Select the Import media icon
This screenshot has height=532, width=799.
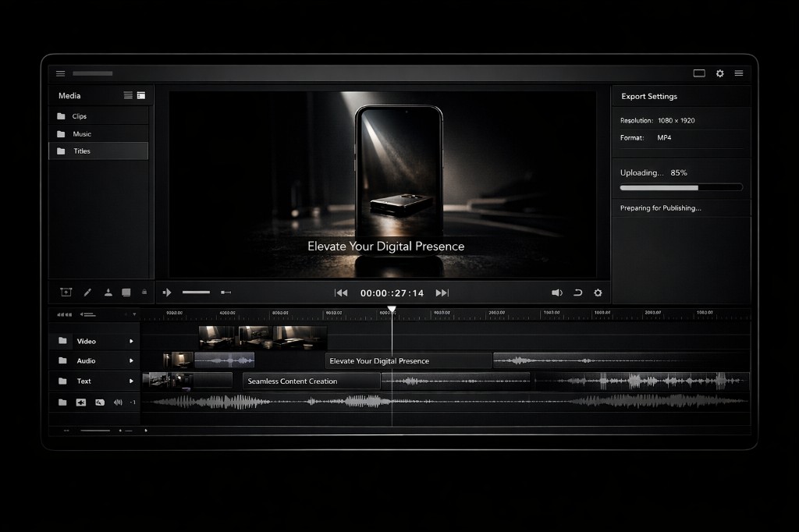pyautogui.click(x=108, y=292)
